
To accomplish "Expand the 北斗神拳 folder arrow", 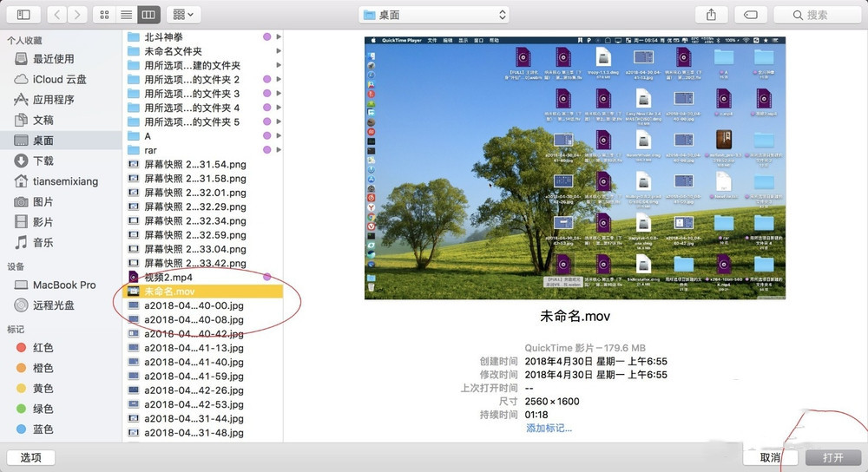I will (278, 37).
